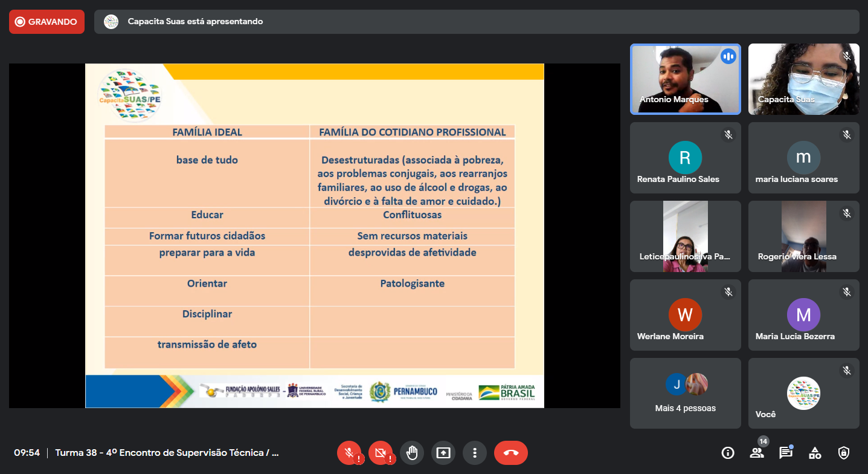Toggle the muted microphone button
Screen dimensions: 868x474
point(349,453)
